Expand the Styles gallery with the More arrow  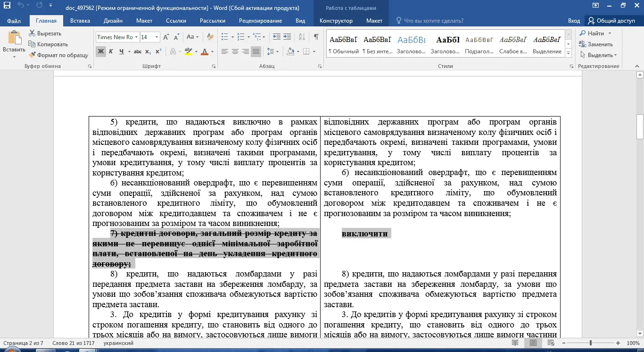point(568,52)
